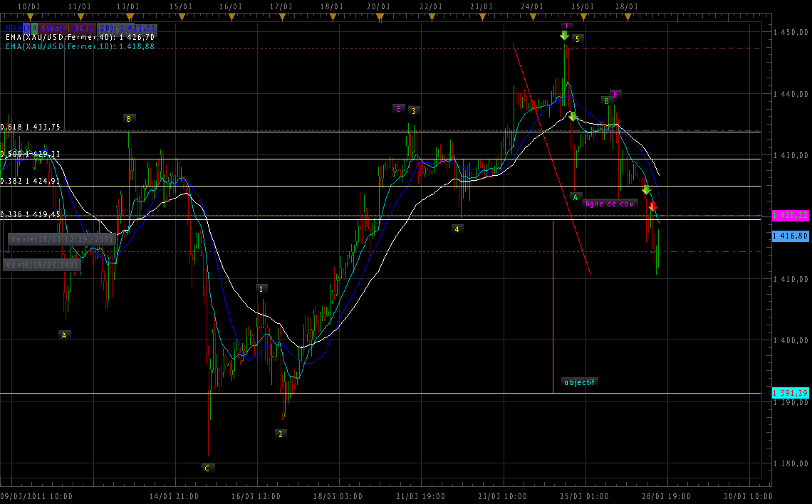The image size is (812, 504).
Task: Click the magenta 1 420,22 price tag
Action: click(790, 215)
